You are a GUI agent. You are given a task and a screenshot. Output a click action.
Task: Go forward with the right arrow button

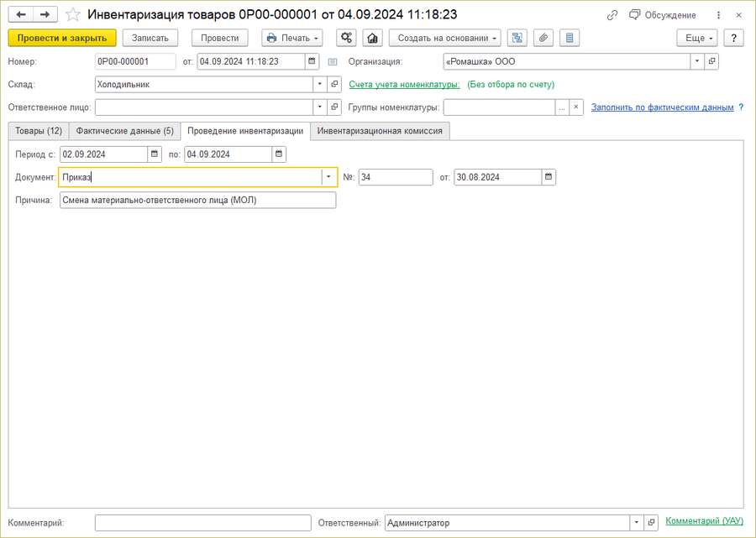coord(45,14)
